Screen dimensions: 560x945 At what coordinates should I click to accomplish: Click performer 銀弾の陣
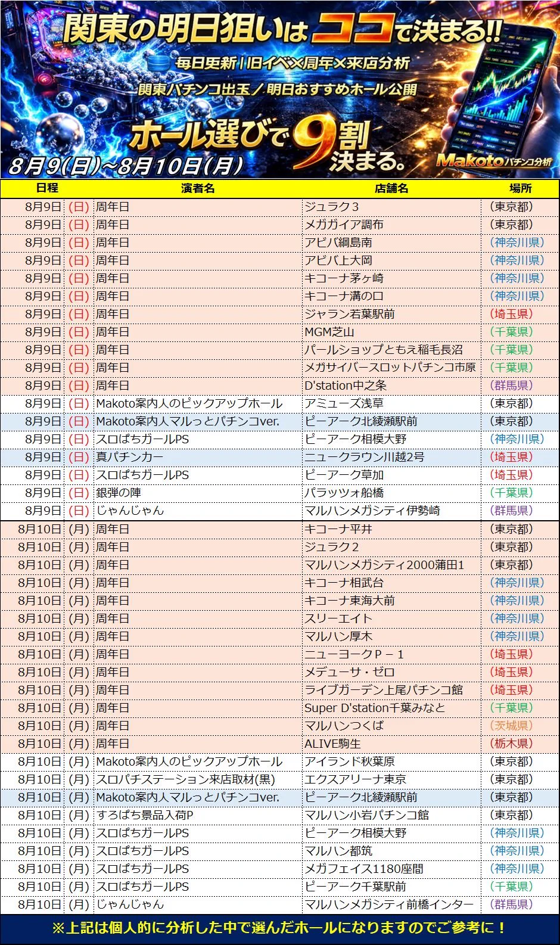(x=118, y=493)
